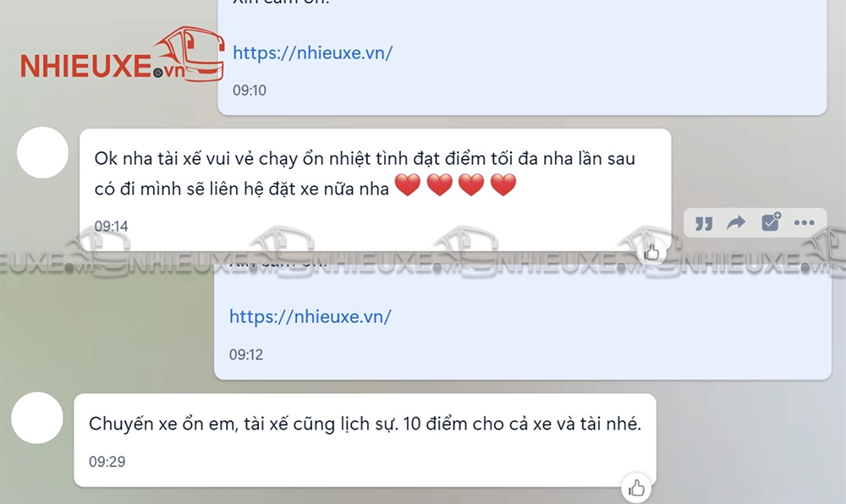The image size is (846, 504).
Task: Click the NHIEUXE.vn red logo
Action: click(x=123, y=57)
